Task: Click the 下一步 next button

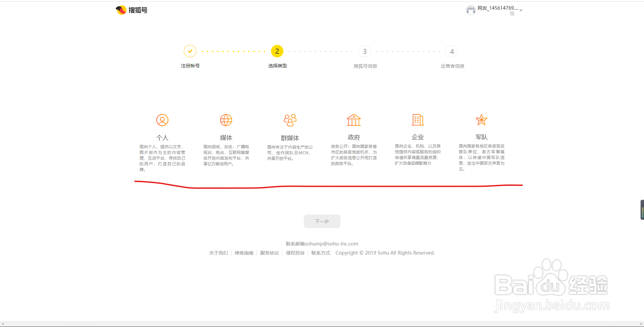Action: click(322, 221)
